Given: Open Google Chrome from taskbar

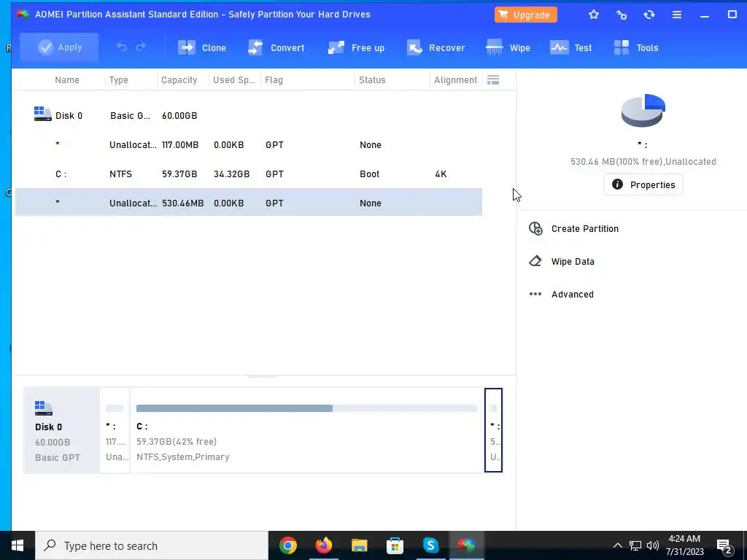Looking at the screenshot, I should click(287, 545).
